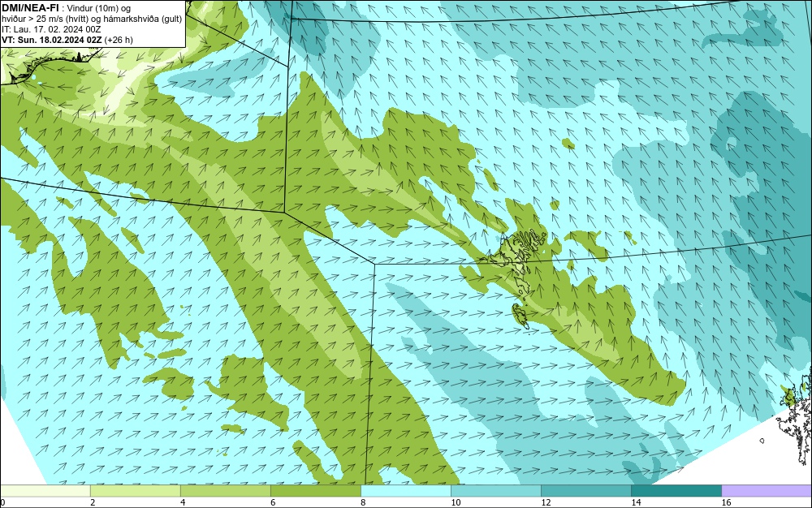Click the purple legend swatch above 16 m/s
This screenshot has height=508, width=812.
[767, 490]
